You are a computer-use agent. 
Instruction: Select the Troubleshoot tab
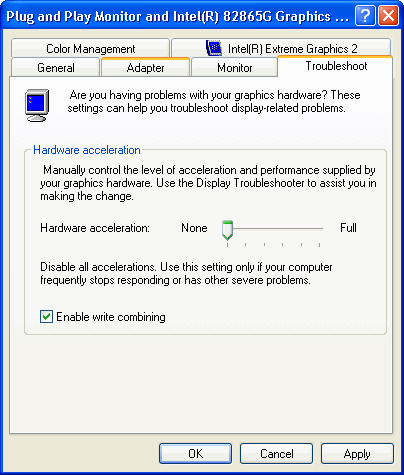click(x=335, y=66)
